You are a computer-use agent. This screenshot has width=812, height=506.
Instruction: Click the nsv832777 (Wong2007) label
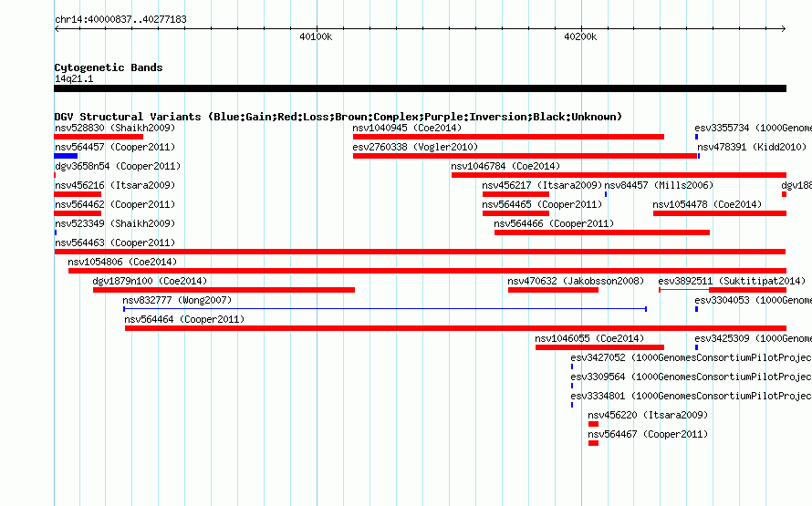177,300
